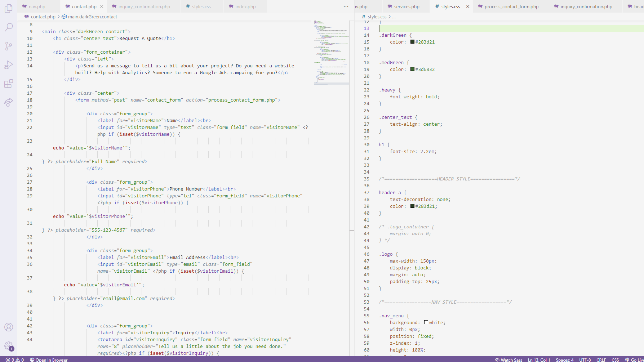The height and width of the screenshot is (362, 644).
Task: Click the .logo selector in styles.css
Action: tap(386, 254)
